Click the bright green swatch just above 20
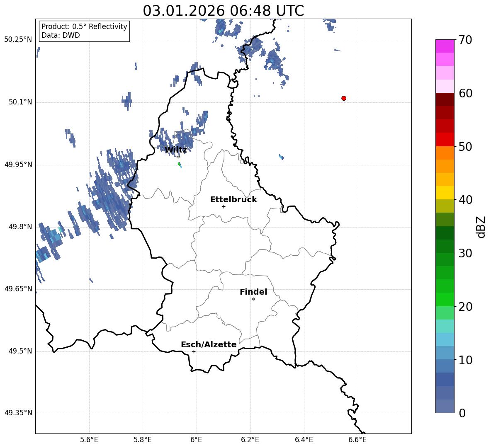The image size is (491, 448). click(445, 299)
